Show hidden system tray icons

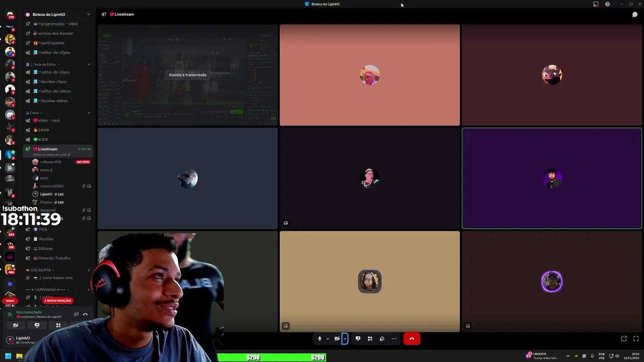point(568,356)
